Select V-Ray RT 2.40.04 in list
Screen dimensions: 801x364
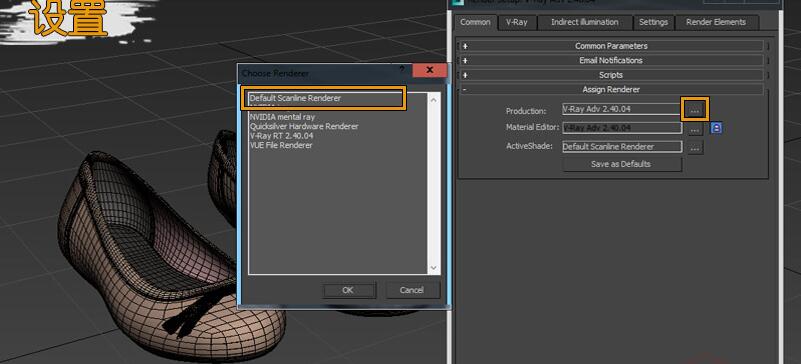[281, 136]
